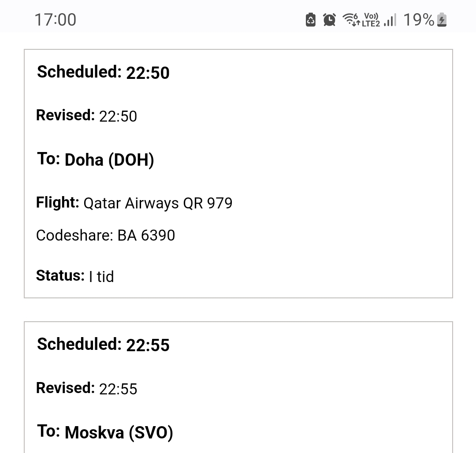Screen dimensions: 476x453
Task: Tap the Scheduled 22:50 departure heading
Action: pos(103,72)
